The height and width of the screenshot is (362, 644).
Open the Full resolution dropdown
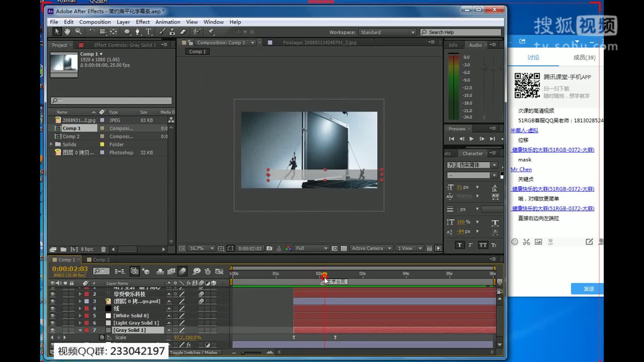[311, 248]
